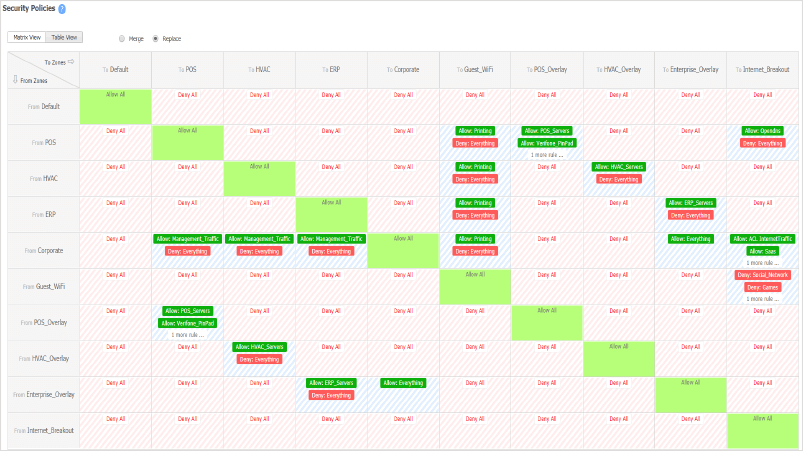Click the From Guest_WiFi row header
Screen dimensions: 803x451
(x=41, y=287)
